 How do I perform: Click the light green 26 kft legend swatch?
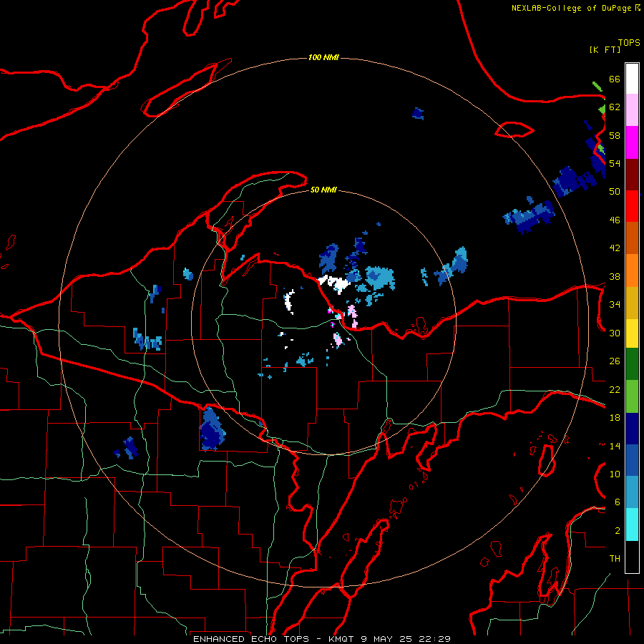(x=632, y=396)
